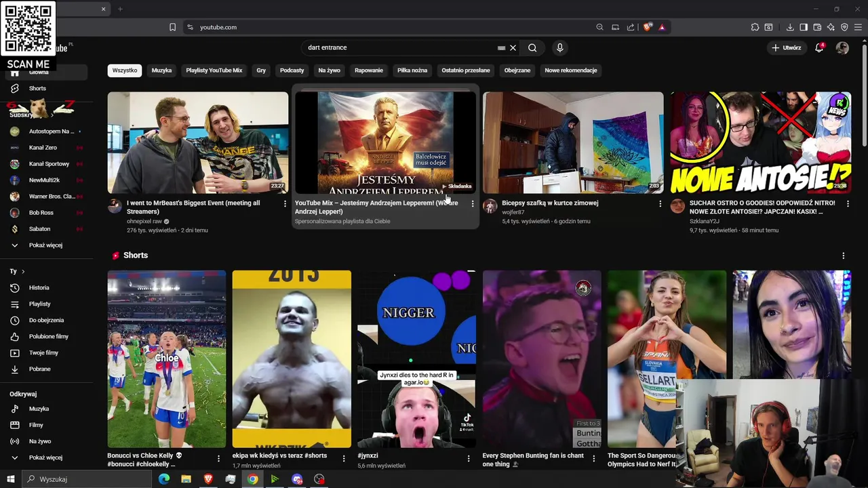
Task: Open Sabaton subscription channel
Action: (x=39, y=228)
